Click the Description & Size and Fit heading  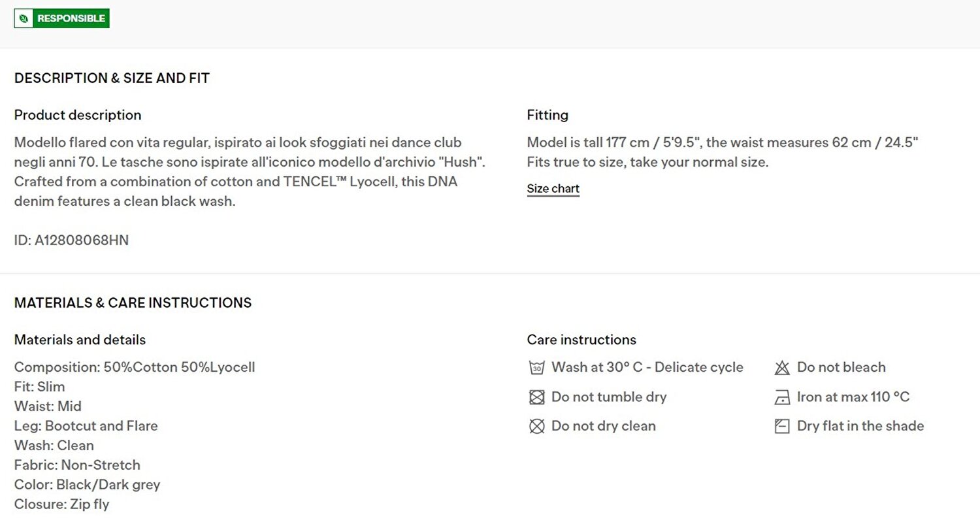pos(112,78)
